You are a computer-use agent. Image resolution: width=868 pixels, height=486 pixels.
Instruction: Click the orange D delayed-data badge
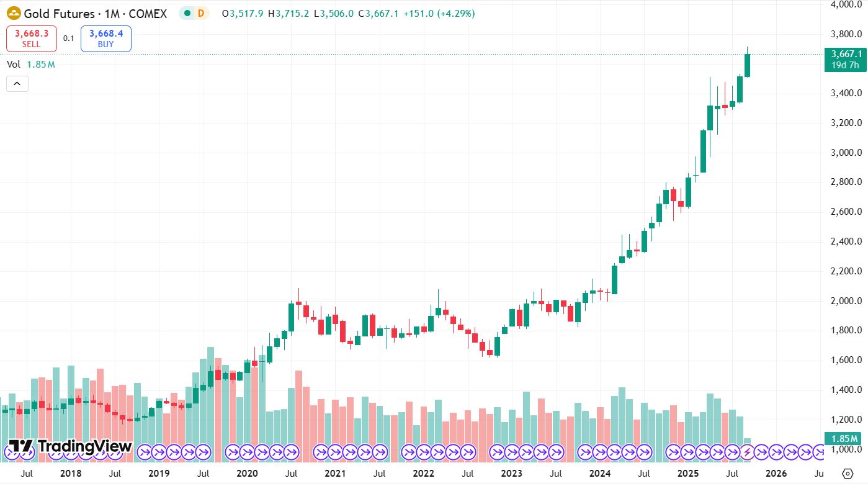[x=200, y=13]
